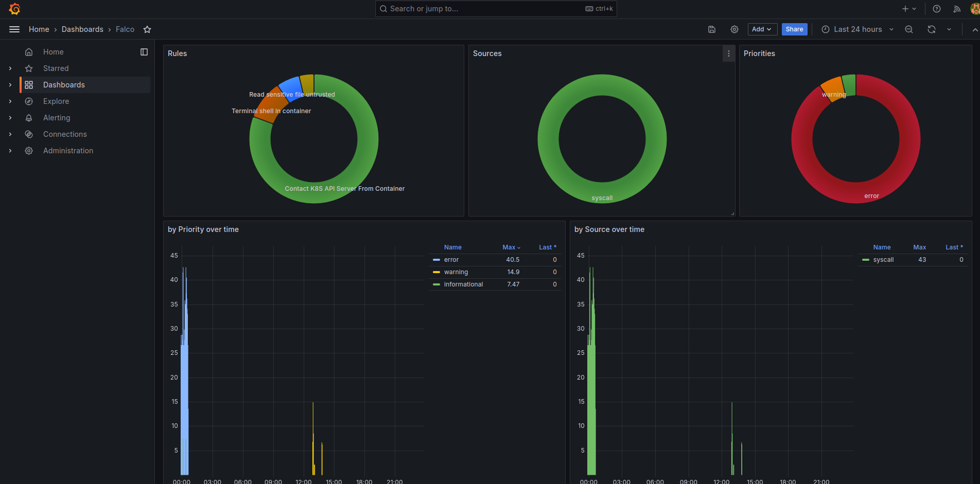Select Home in sidebar
Viewport: 980px width, 484px height.
[54, 52]
